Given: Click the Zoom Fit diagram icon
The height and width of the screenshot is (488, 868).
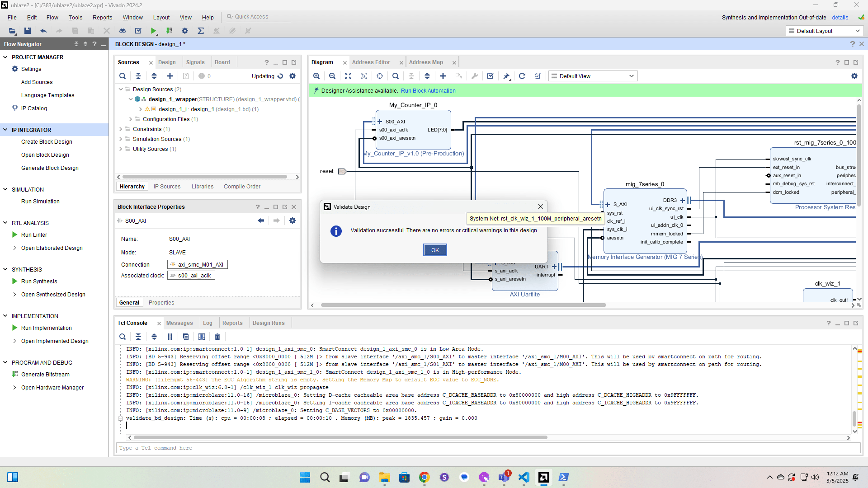Looking at the screenshot, I should point(348,76).
